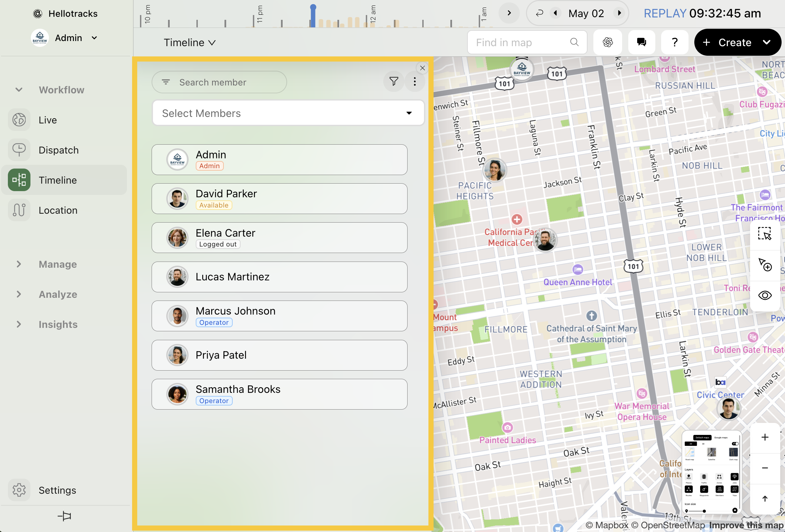This screenshot has width=785, height=532.
Task: Toggle the Routes layer
Action: coord(689,489)
